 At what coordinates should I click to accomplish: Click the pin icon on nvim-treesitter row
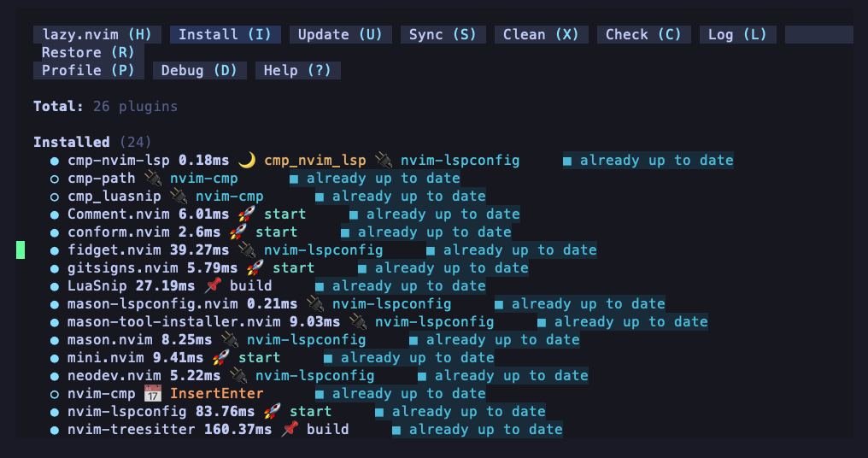(290, 429)
